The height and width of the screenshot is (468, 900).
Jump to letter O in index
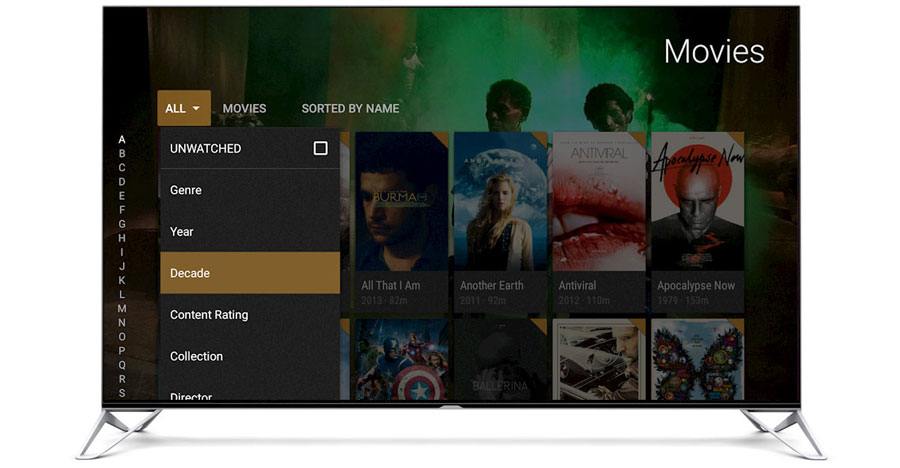(x=122, y=337)
